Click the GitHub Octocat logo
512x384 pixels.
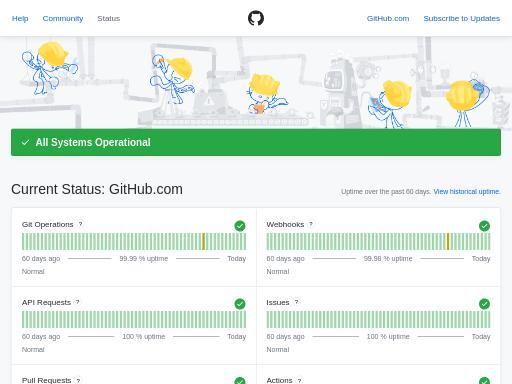coord(256,18)
